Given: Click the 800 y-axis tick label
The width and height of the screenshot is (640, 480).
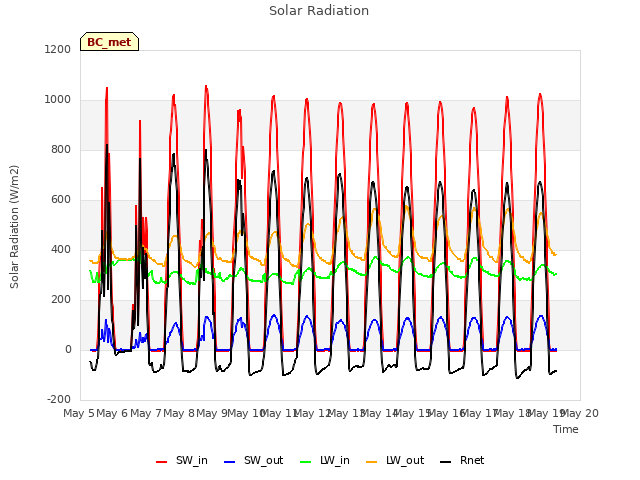Looking at the screenshot, I should pos(61,150).
